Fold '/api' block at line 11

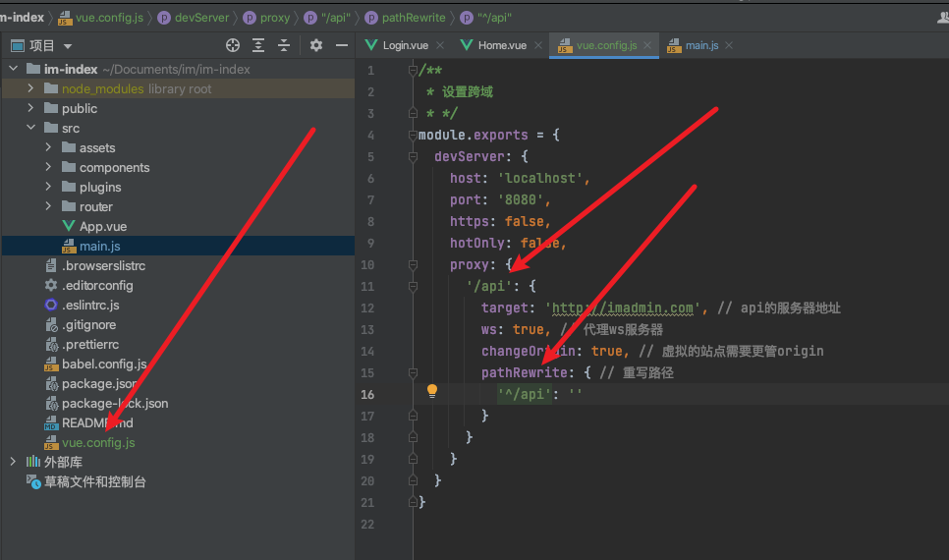pyautogui.click(x=413, y=286)
